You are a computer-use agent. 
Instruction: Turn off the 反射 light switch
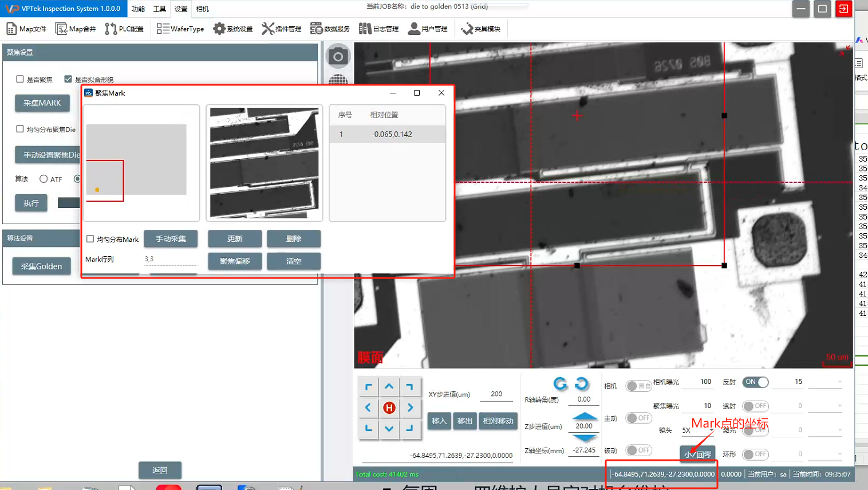[x=755, y=382]
